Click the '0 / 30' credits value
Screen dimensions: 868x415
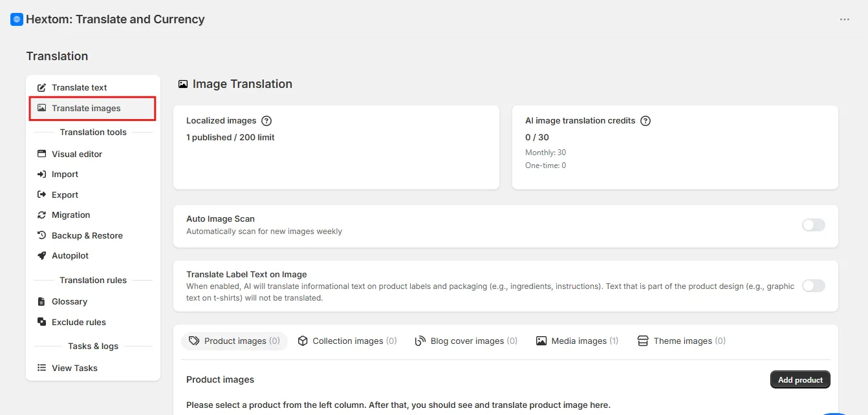coord(537,137)
